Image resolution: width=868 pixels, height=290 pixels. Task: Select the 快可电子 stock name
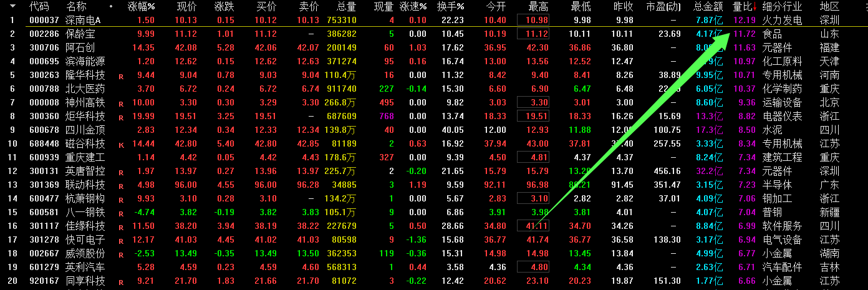click(86, 239)
